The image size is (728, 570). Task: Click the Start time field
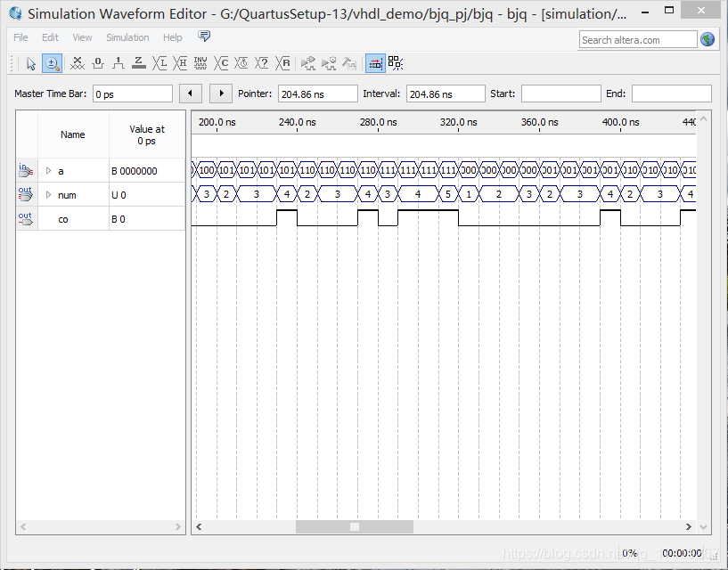pyautogui.click(x=560, y=94)
